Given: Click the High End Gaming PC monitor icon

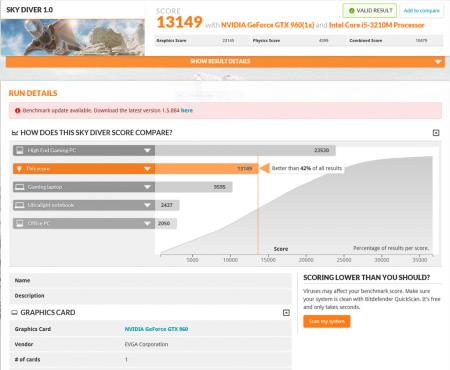Looking at the screenshot, I should pyautogui.click(x=20, y=150).
